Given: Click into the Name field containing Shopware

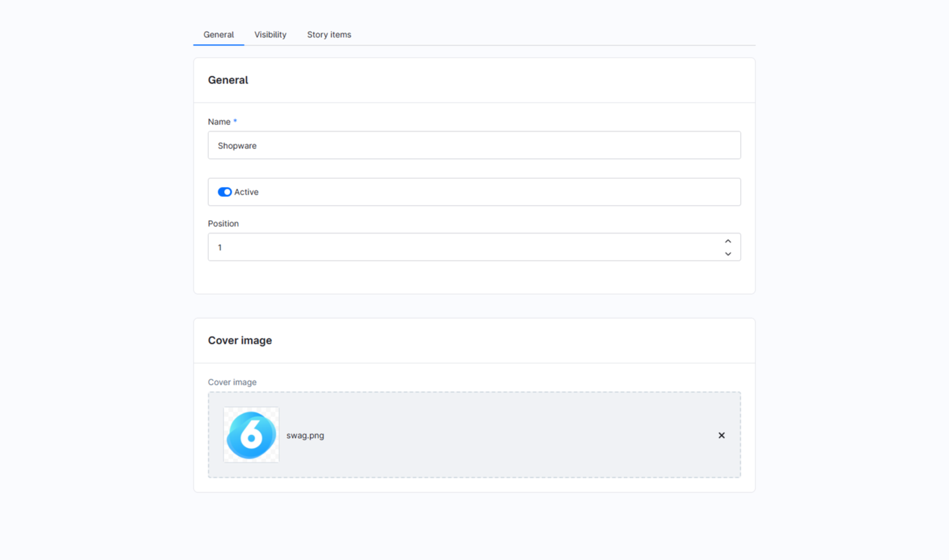Looking at the screenshot, I should click(474, 146).
